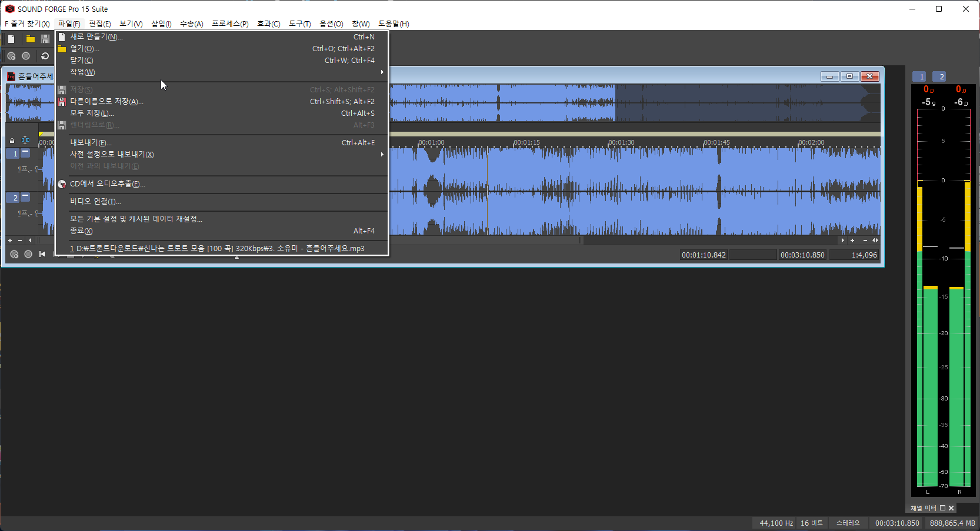Choose 종료(X) to exit the application
980x531 pixels.
(222, 231)
